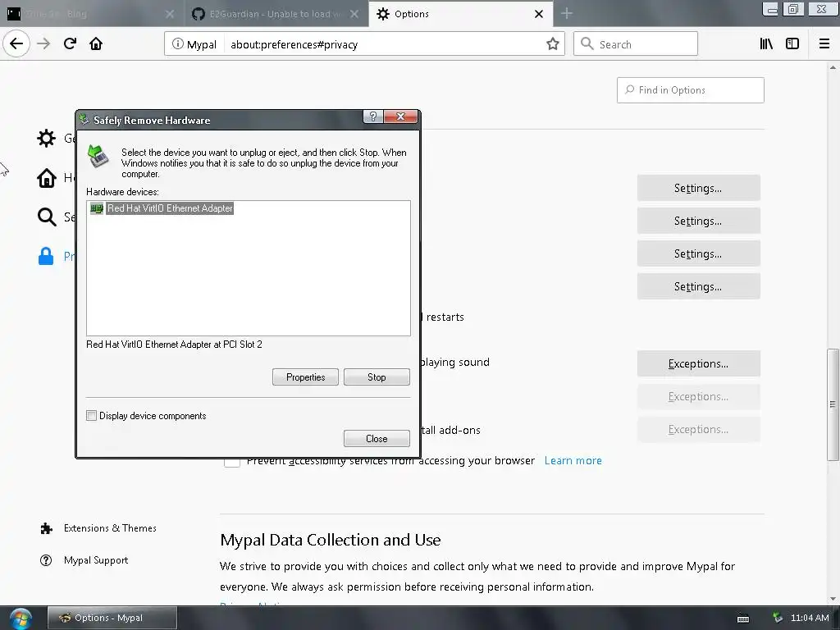This screenshot has height=630, width=840.
Task: Click the on-screen keyboard tray icon
Action: [743, 619]
